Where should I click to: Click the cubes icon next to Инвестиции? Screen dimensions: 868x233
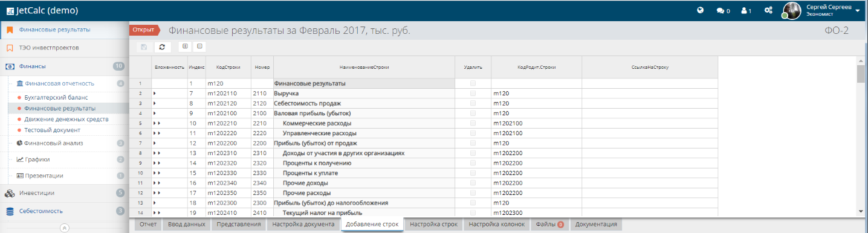[x=10, y=193]
